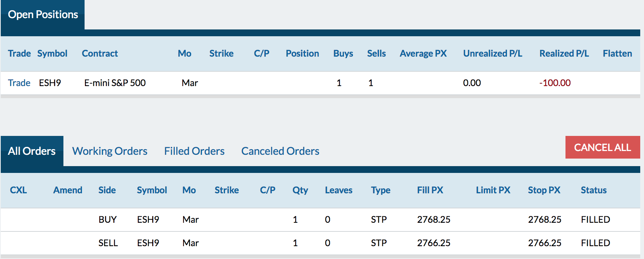Click the CANCEL ALL button
Screen dimensions: 644x259
602,147
